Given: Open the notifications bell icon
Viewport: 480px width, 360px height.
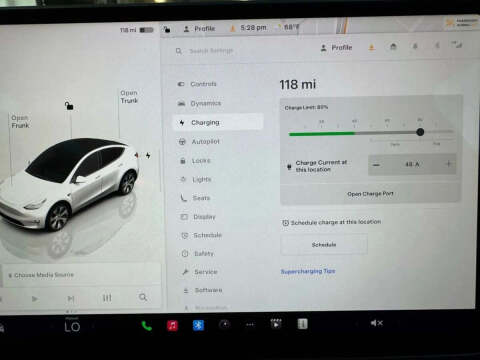Looking at the screenshot, I should pyautogui.click(x=415, y=47).
